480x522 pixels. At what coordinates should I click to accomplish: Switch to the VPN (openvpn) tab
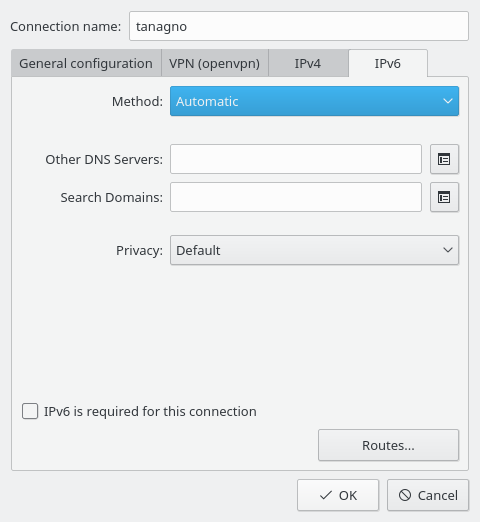point(215,63)
